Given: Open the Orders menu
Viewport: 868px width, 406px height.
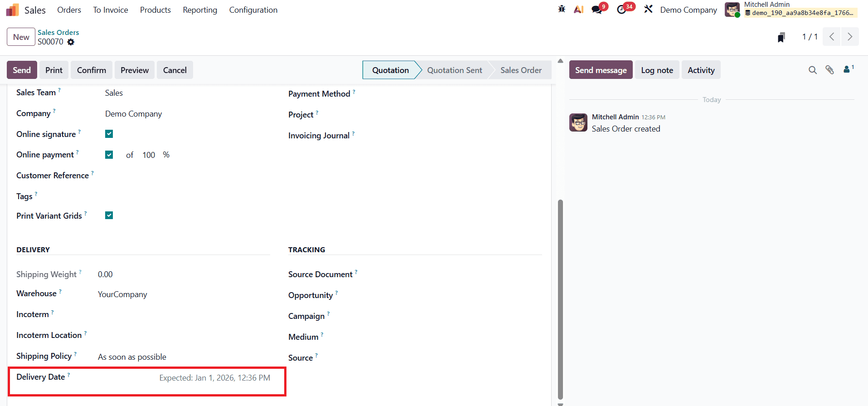Looking at the screenshot, I should (69, 10).
